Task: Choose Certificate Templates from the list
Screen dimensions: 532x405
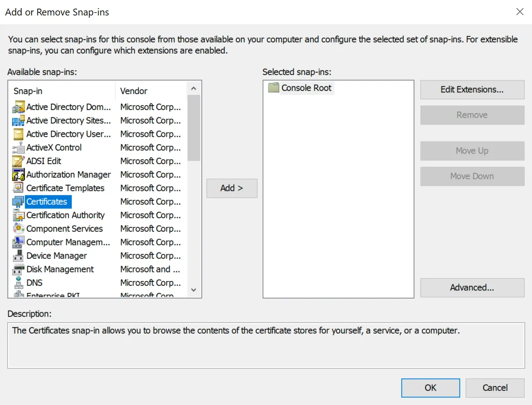Action: point(65,188)
